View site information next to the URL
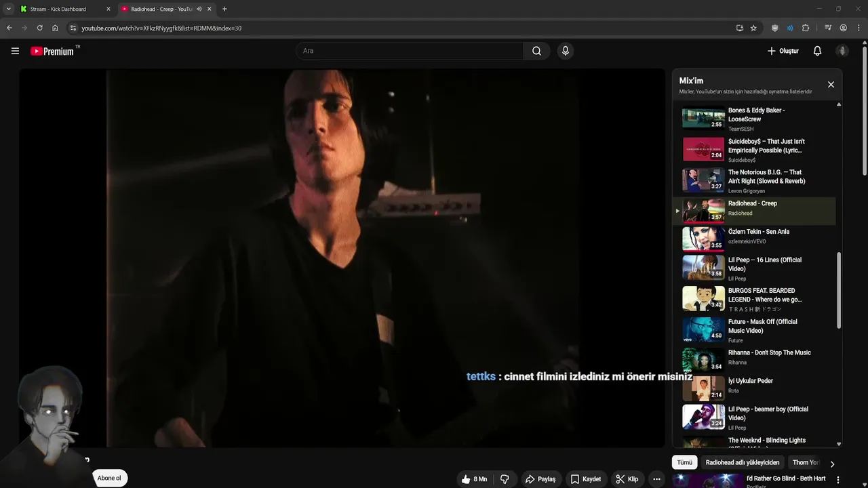 tap(73, 28)
